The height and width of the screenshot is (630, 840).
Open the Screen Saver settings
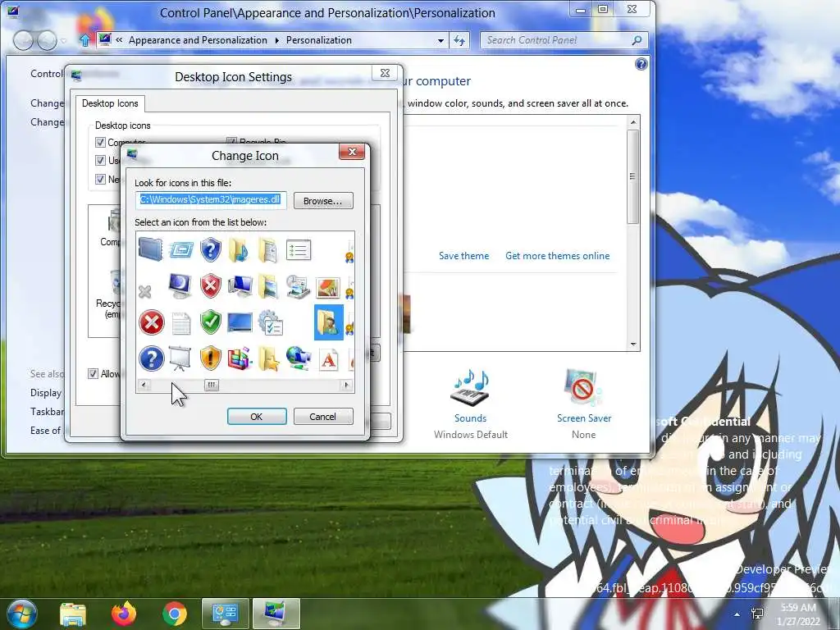(x=584, y=418)
